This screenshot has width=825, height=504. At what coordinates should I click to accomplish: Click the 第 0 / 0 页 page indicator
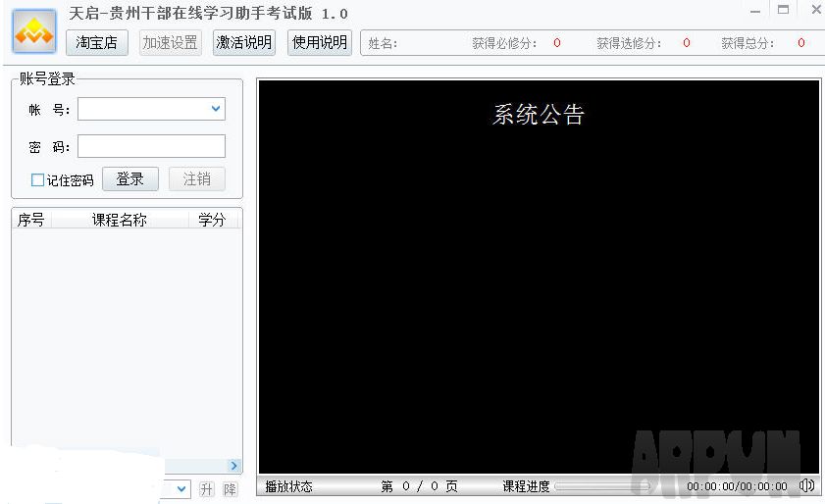[419, 486]
